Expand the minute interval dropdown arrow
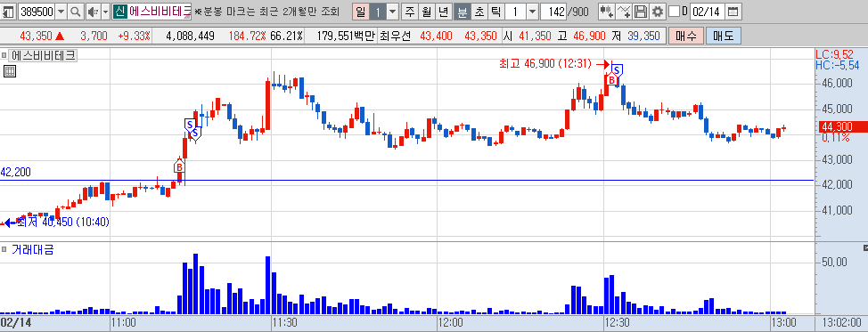The height and width of the screenshot is (332, 868). pos(533,11)
